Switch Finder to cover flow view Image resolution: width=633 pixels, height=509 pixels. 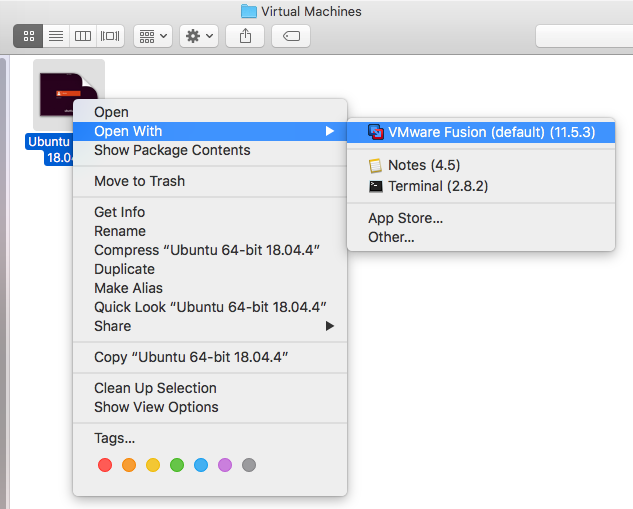(110, 36)
